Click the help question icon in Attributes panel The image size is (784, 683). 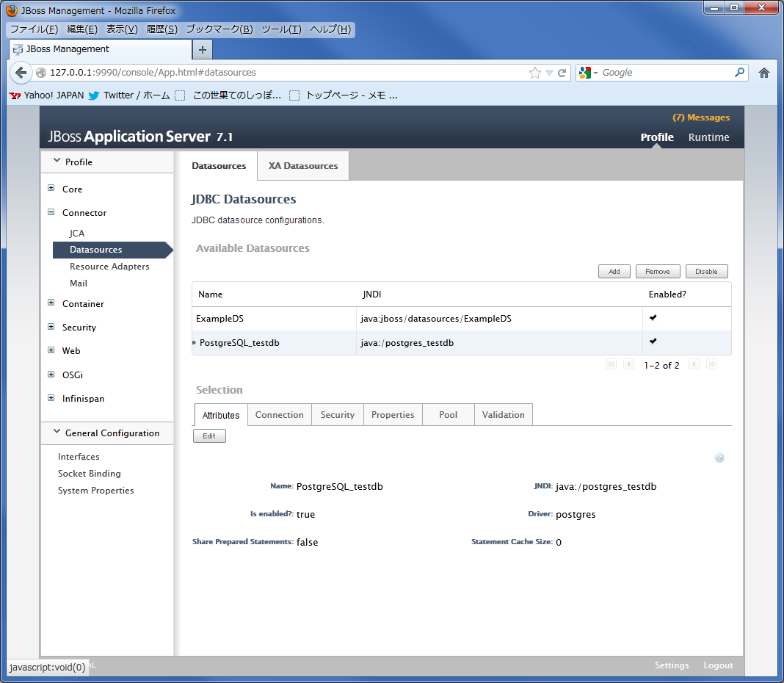(x=719, y=458)
